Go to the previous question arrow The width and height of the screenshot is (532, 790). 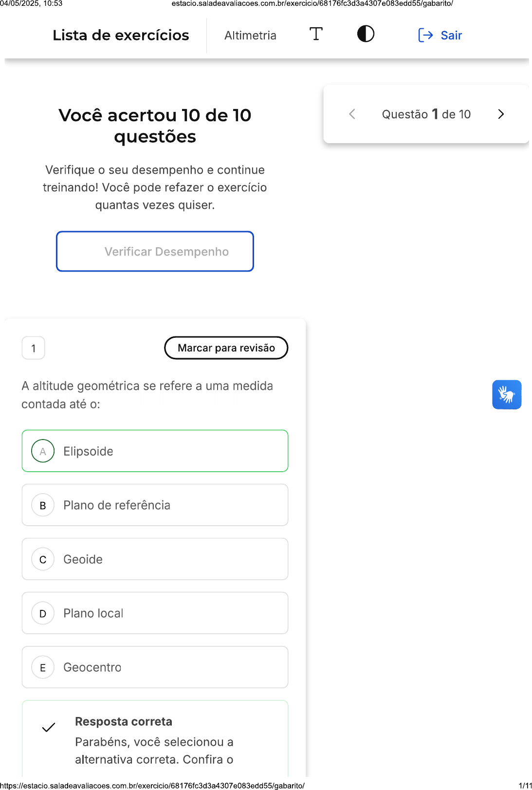coord(352,114)
